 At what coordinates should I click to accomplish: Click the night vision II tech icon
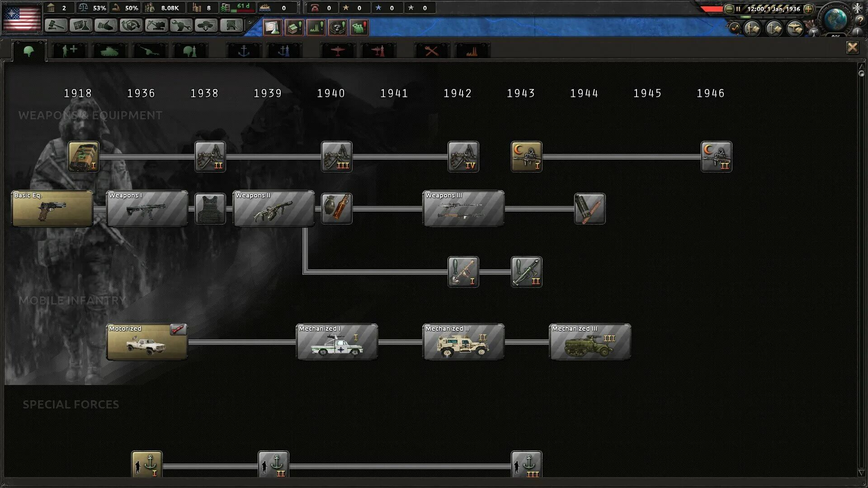(x=716, y=157)
